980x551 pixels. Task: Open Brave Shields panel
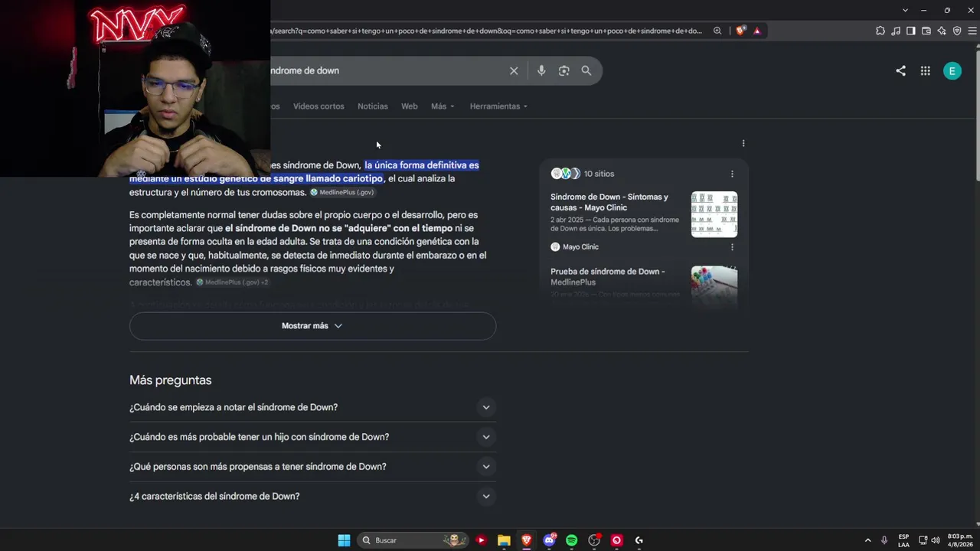click(x=740, y=31)
